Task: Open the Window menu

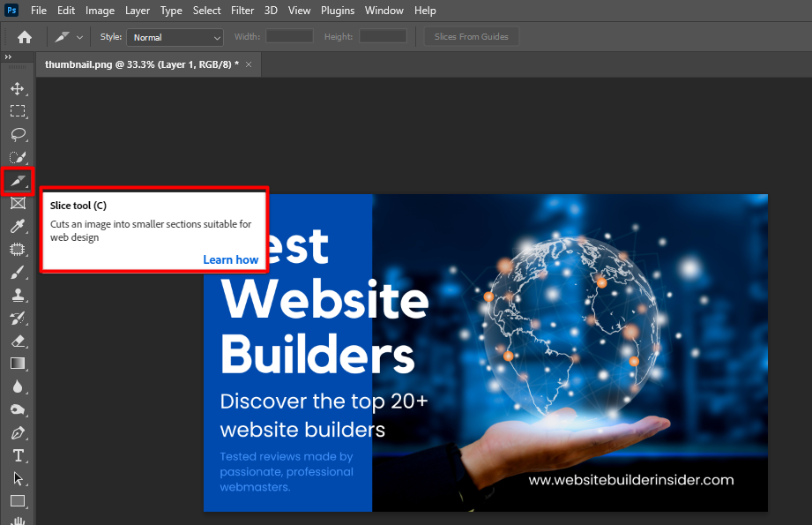Action: [384, 11]
